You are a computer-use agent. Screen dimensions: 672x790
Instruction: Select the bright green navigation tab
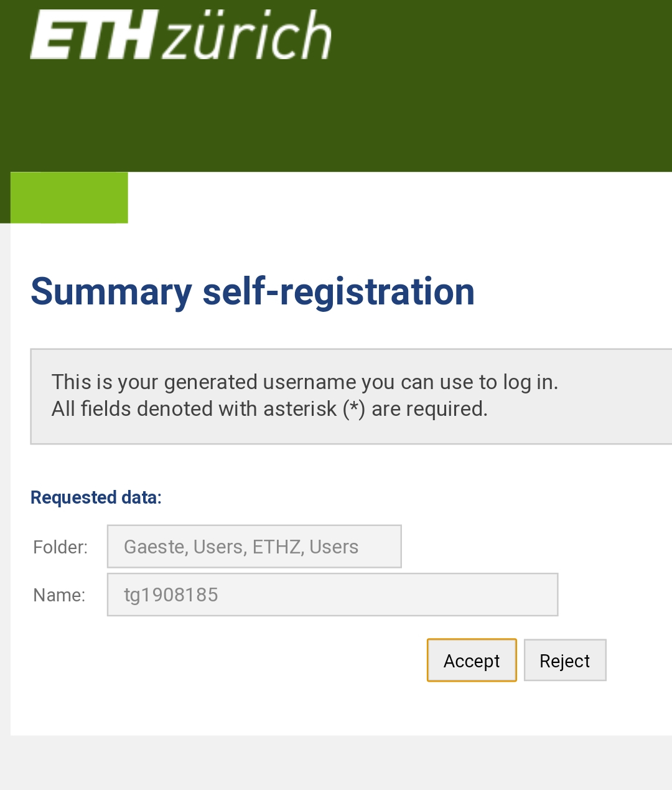click(x=69, y=197)
